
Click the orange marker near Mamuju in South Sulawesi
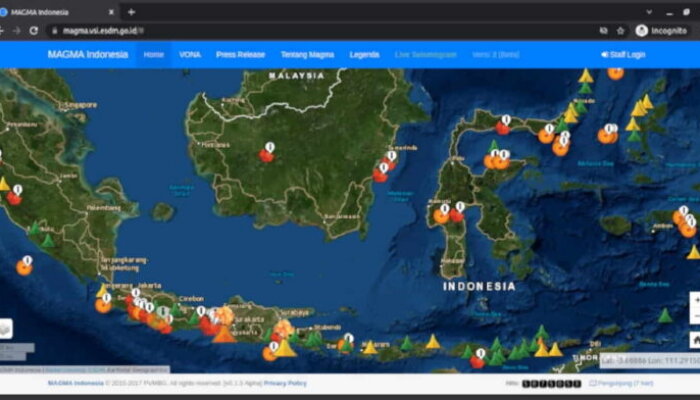coord(441,216)
